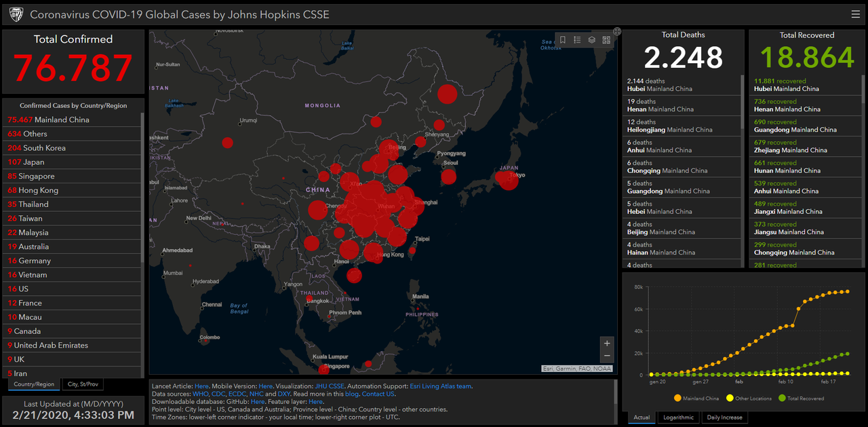Viewport: 868px width, 427px height.
Task: Select Iran in the country list
Action: 73,373
